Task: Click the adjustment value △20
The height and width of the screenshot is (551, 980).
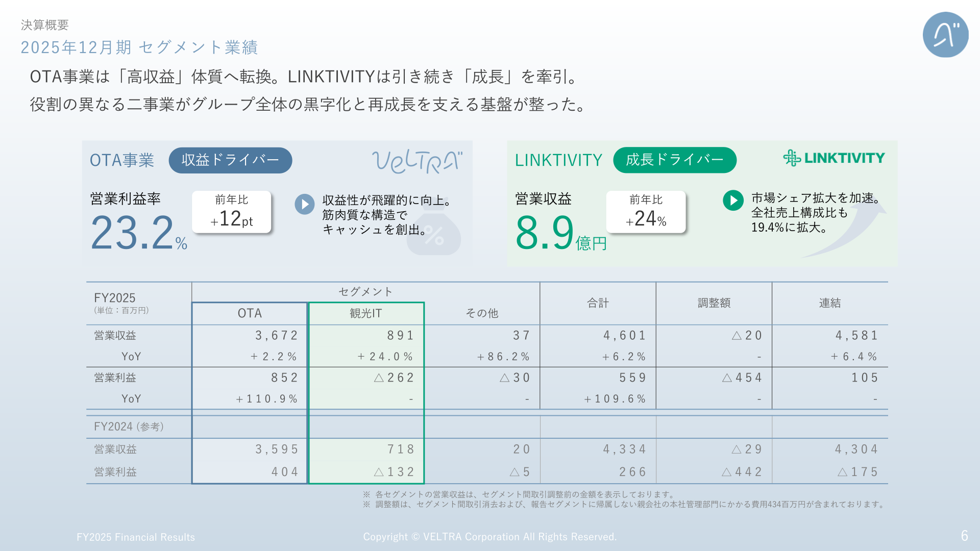Action: [x=747, y=335]
